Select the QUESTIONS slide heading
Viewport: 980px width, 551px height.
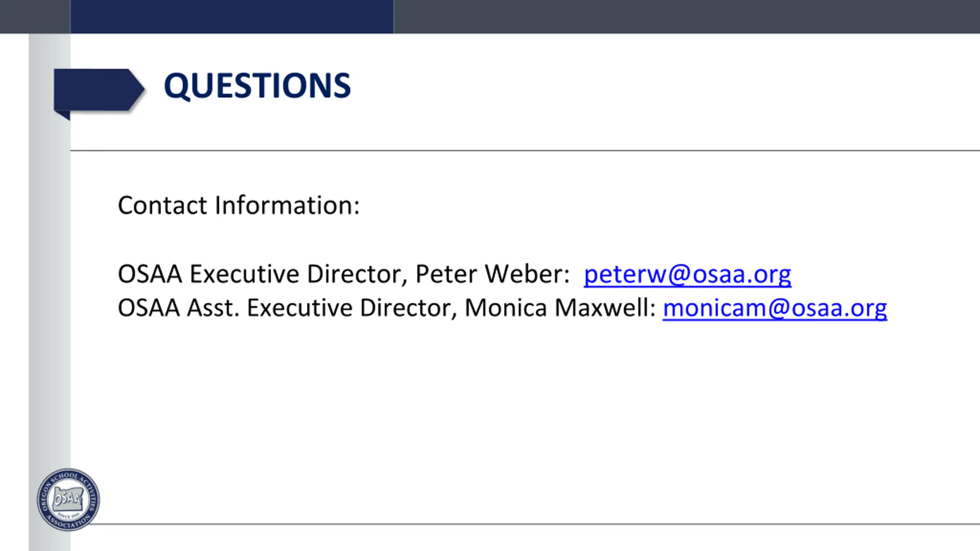point(257,86)
